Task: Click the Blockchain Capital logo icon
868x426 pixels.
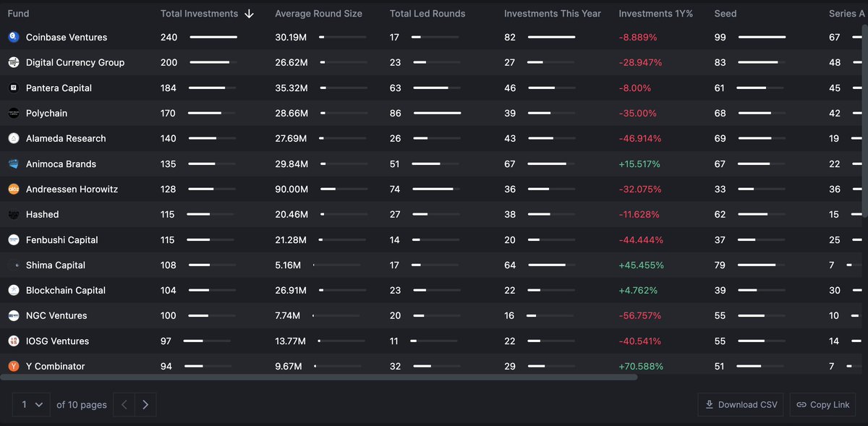Action: [x=14, y=290]
